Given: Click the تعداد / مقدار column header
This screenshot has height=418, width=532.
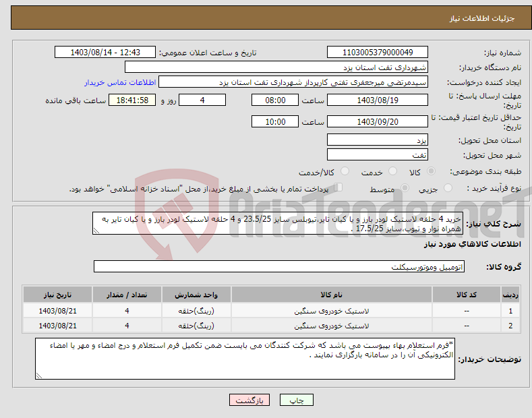Looking at the screenshot, I should (127, 295).
